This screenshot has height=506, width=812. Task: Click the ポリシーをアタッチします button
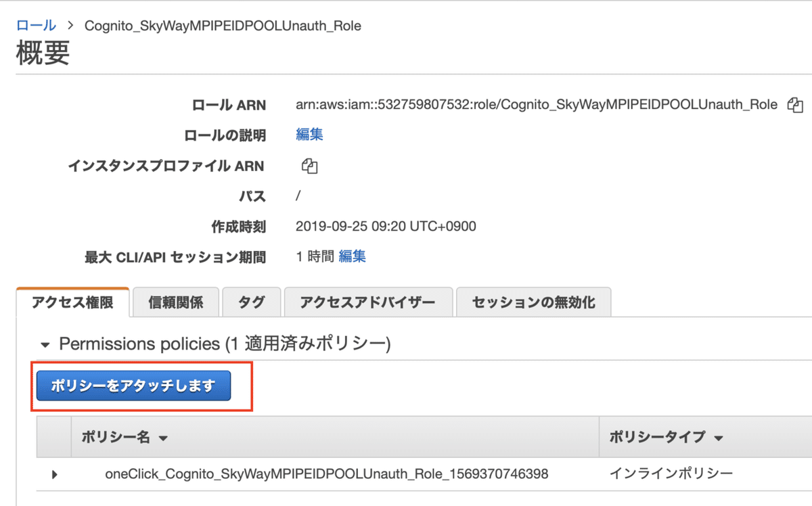(135, 386)
